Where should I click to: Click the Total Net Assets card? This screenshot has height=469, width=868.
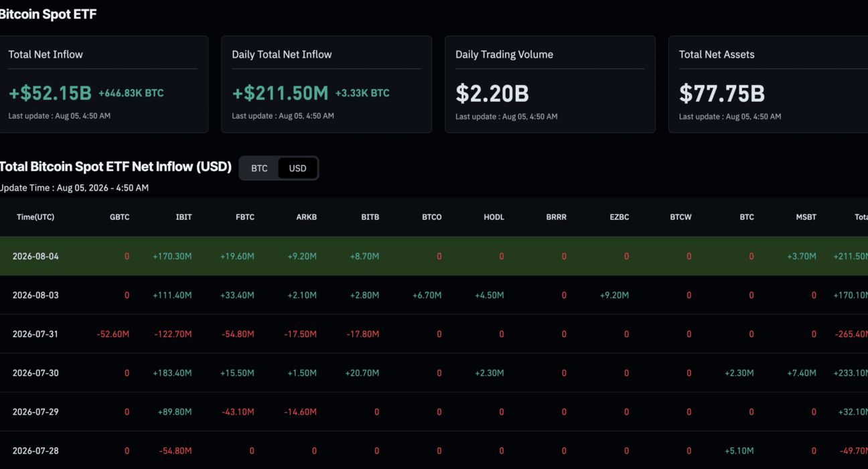pos(768,84)
